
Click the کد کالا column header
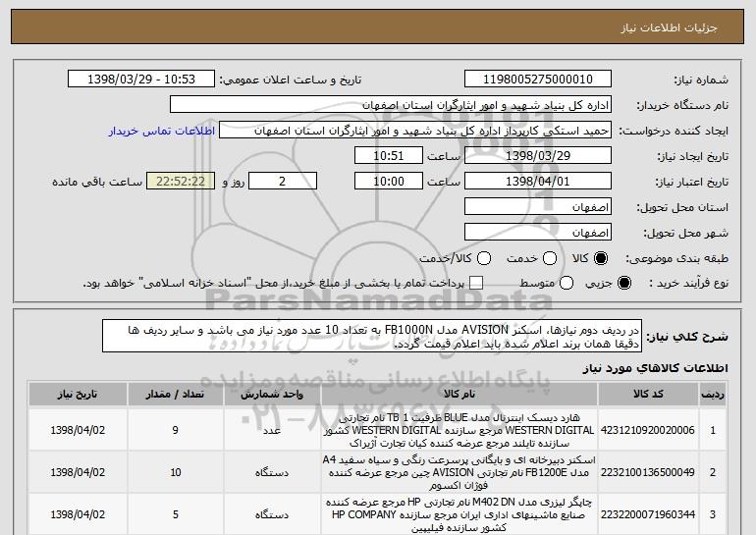point(648,395)
